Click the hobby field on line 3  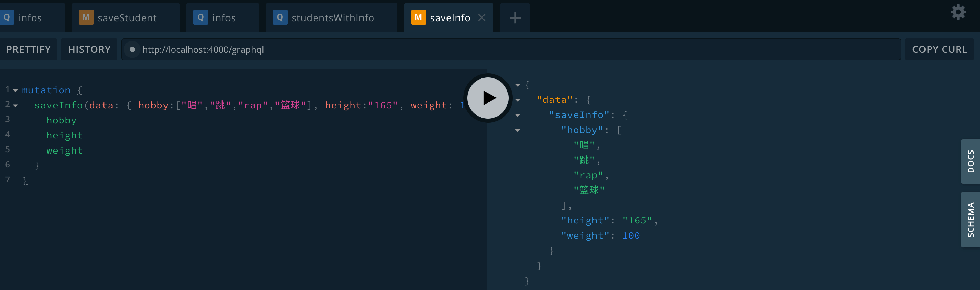(61, 120)
